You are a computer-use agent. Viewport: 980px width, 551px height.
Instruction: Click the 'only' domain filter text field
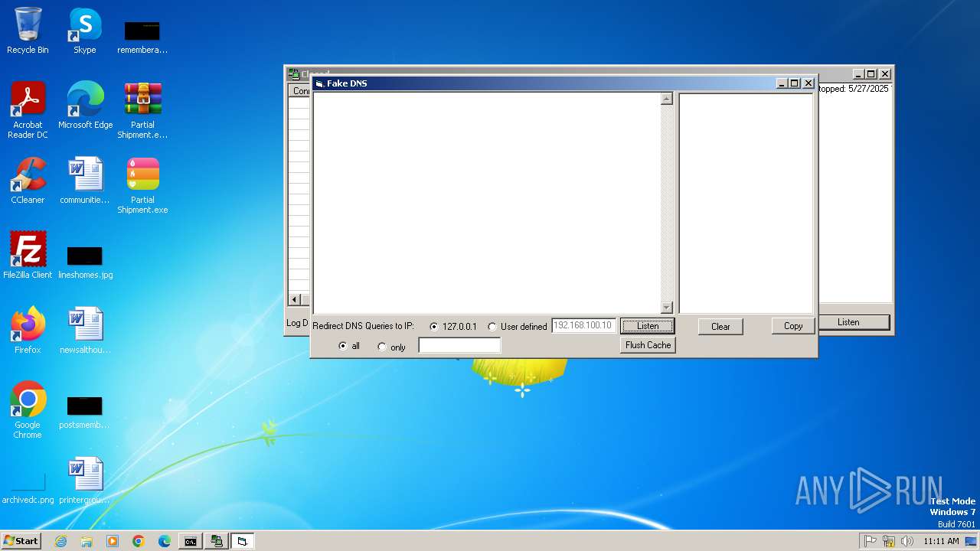[459, 346]
